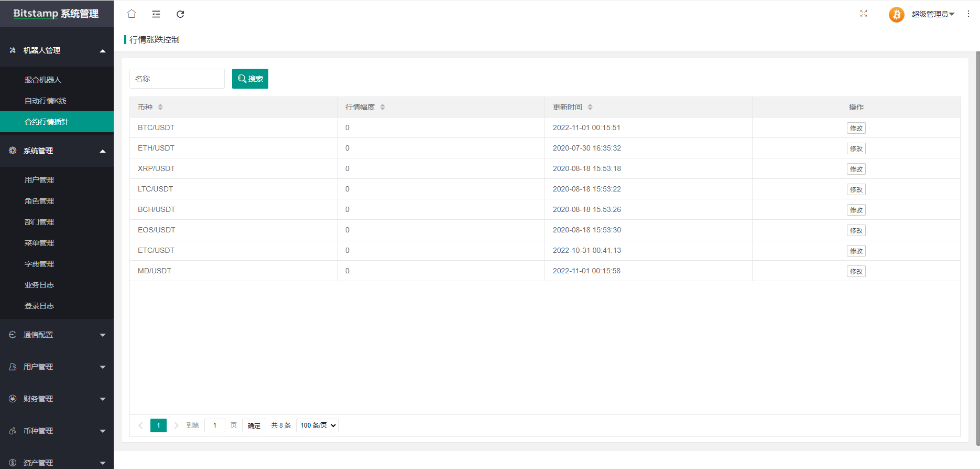Viewport: 980px width, 469px height.
Task: Sort by 行情幅度 column arrows
Action: [x=383, y=107]
